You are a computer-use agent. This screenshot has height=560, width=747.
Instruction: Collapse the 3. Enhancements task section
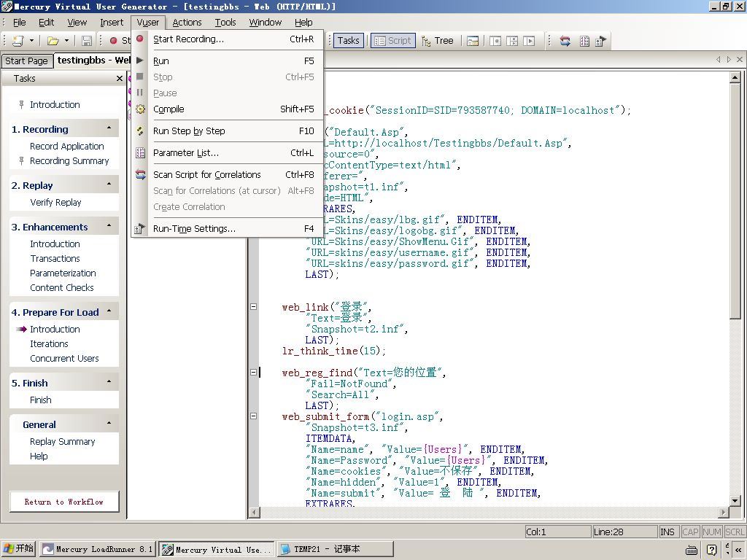109,226
